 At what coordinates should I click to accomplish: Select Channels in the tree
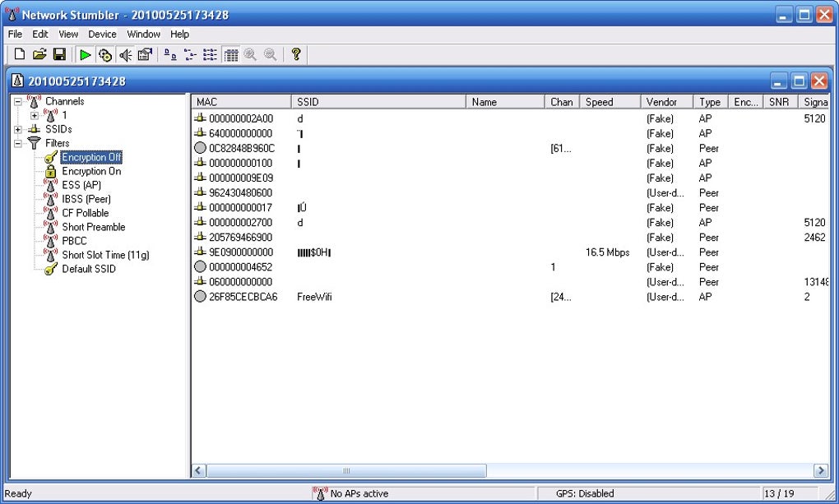click(65, 101)
